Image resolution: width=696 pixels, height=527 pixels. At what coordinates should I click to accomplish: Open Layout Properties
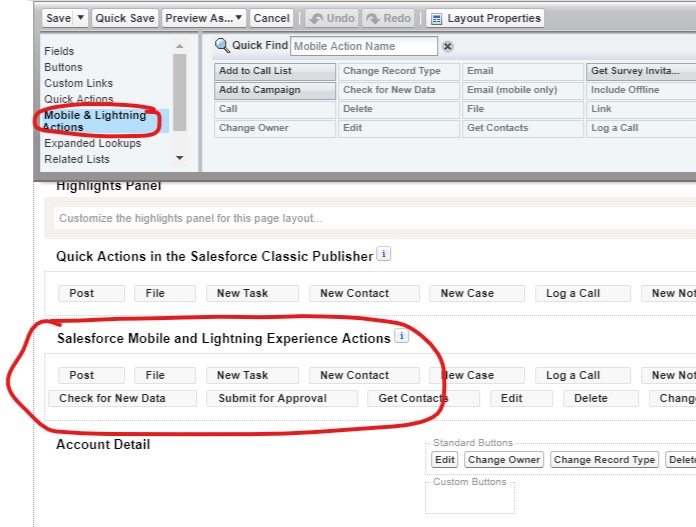pos(485,18)
